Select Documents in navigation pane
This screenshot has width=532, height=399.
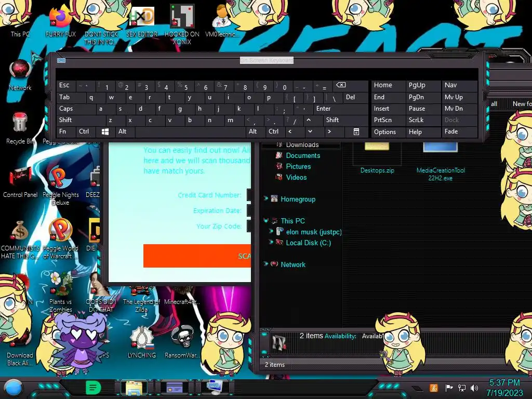[303, 155]
